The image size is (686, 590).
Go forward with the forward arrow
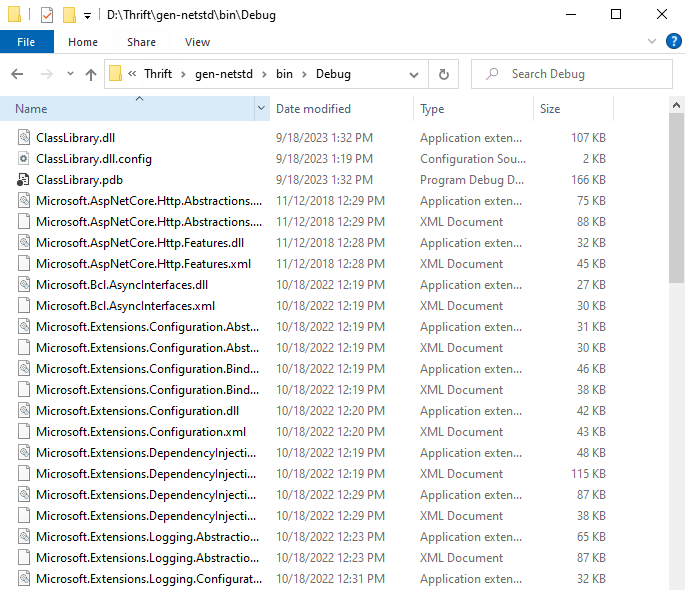[x=46, y=74]
